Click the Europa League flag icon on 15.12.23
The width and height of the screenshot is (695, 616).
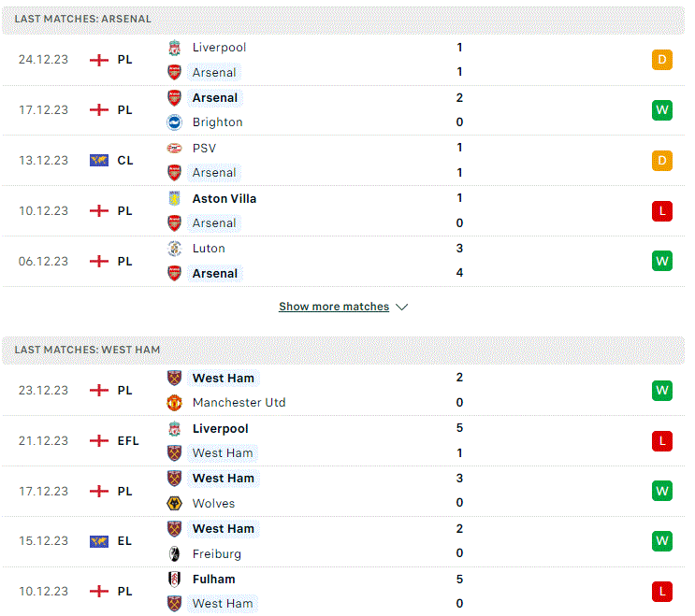click(99, 541)
